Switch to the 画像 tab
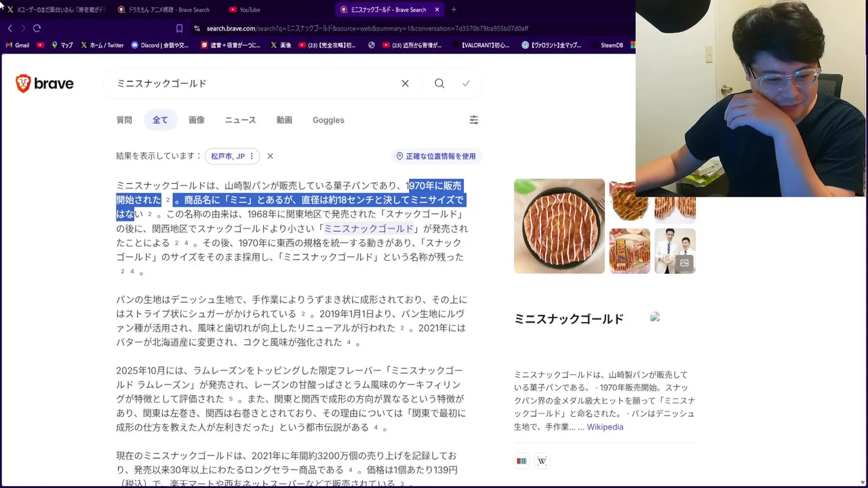Viewport: 868px width, 488px height. coord(197,120)
